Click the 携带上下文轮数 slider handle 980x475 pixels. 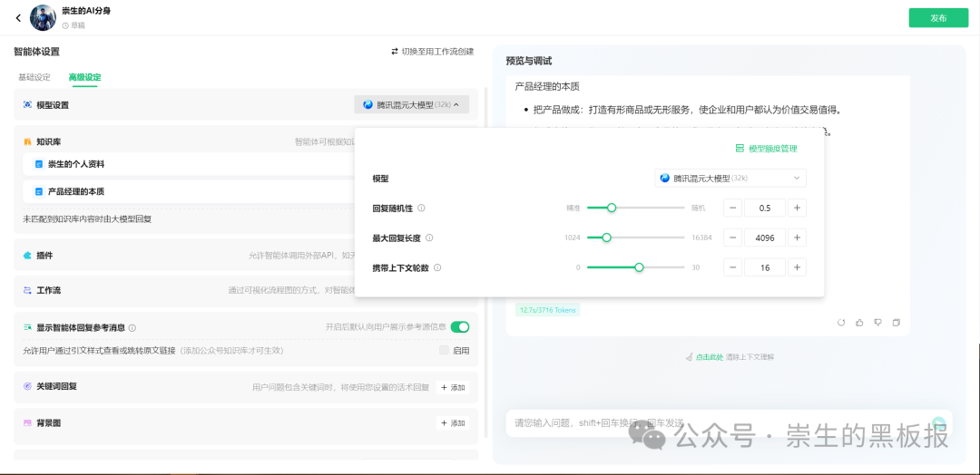639,267
